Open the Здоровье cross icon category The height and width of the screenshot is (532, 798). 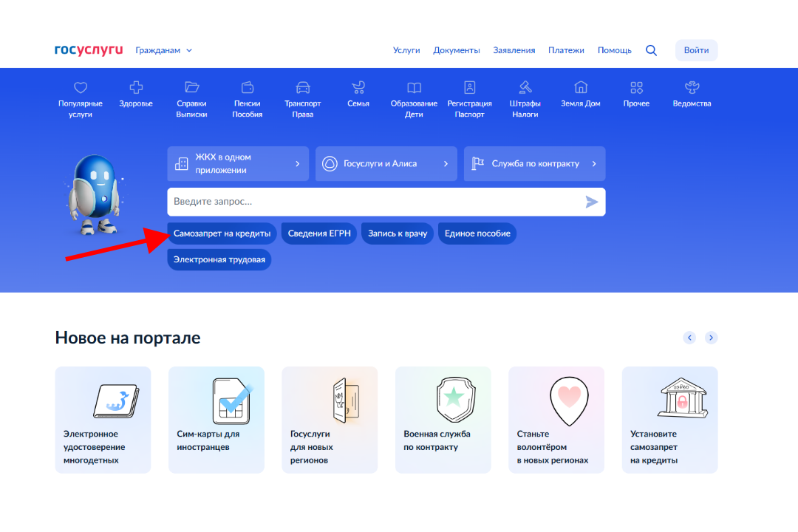136,87
